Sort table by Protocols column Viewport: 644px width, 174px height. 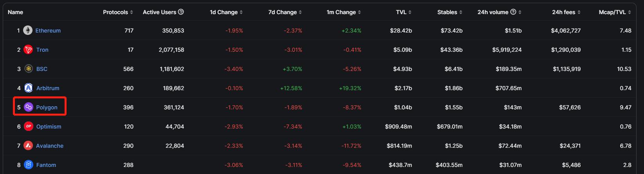(x=118, y=12)
